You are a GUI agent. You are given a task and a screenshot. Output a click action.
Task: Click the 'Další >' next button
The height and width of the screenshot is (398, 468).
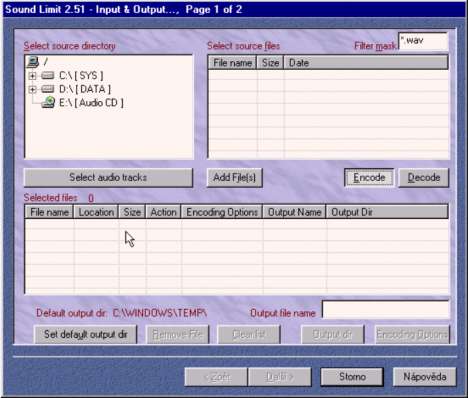(x=280, y=377)
